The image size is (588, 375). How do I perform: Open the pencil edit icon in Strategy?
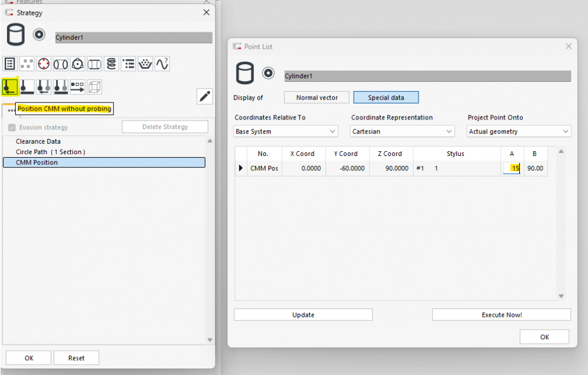click(204, 97)
